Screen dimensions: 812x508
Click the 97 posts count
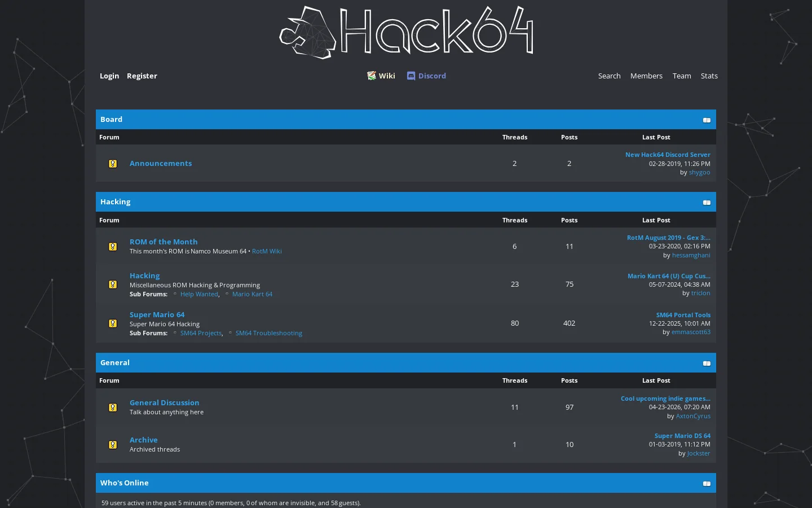pos(570,408)
